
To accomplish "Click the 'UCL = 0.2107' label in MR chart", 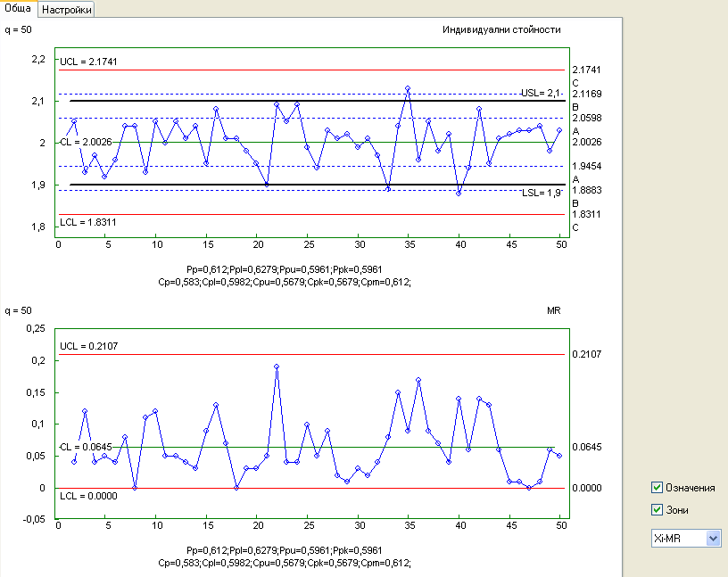I will click(88, 345).
